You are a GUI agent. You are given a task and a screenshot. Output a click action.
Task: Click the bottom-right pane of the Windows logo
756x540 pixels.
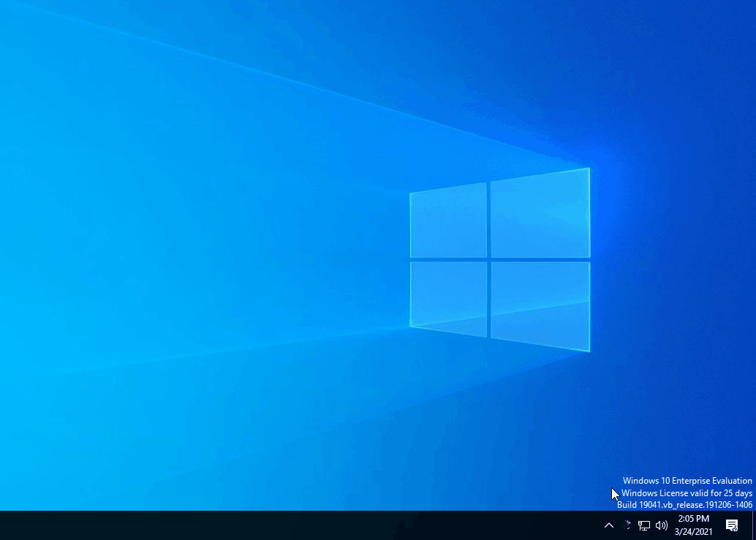[540, 305]
